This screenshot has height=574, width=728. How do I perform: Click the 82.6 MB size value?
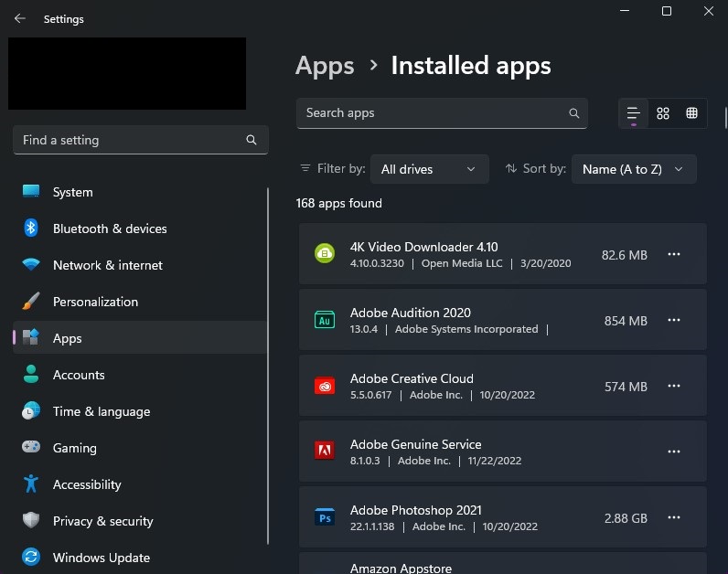(x=625, y=255)
